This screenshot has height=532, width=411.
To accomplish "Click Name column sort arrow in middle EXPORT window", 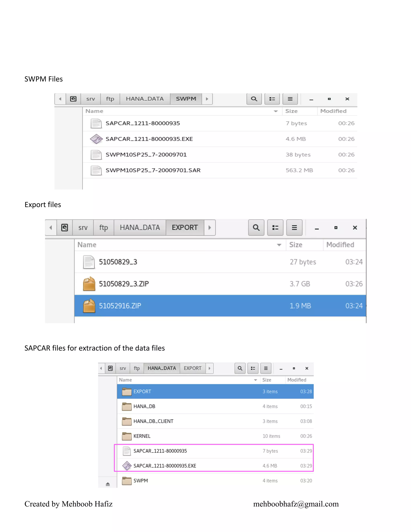I will point(279,245).
